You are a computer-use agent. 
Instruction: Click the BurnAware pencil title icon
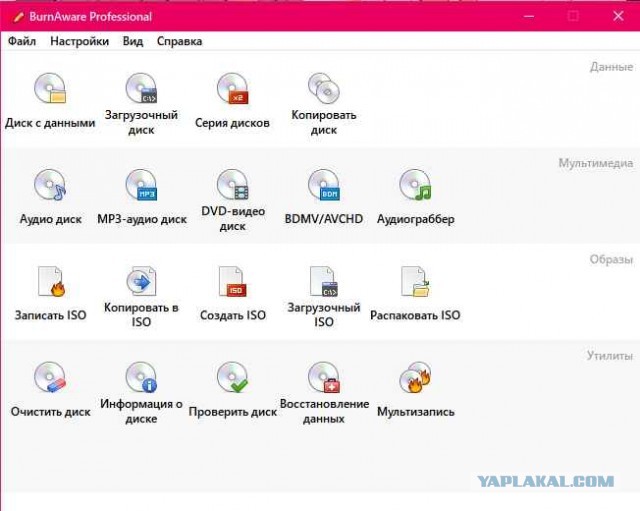[x=18, y=17]
